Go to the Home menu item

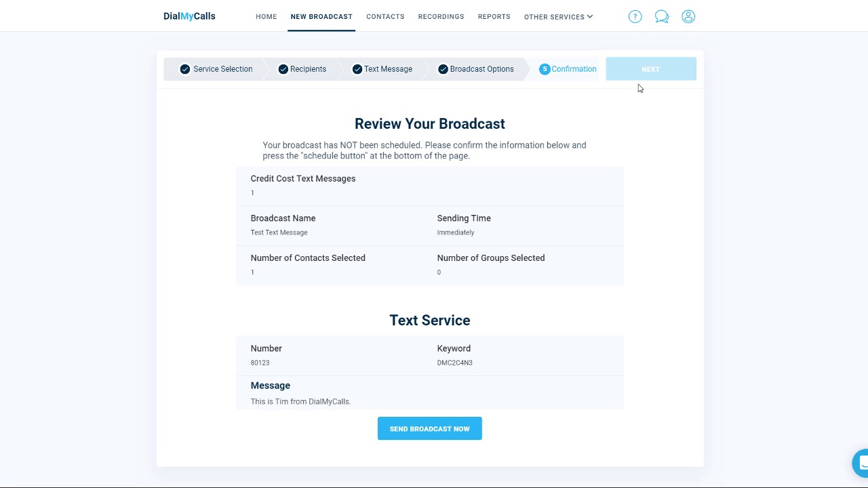tap(266, 17)
